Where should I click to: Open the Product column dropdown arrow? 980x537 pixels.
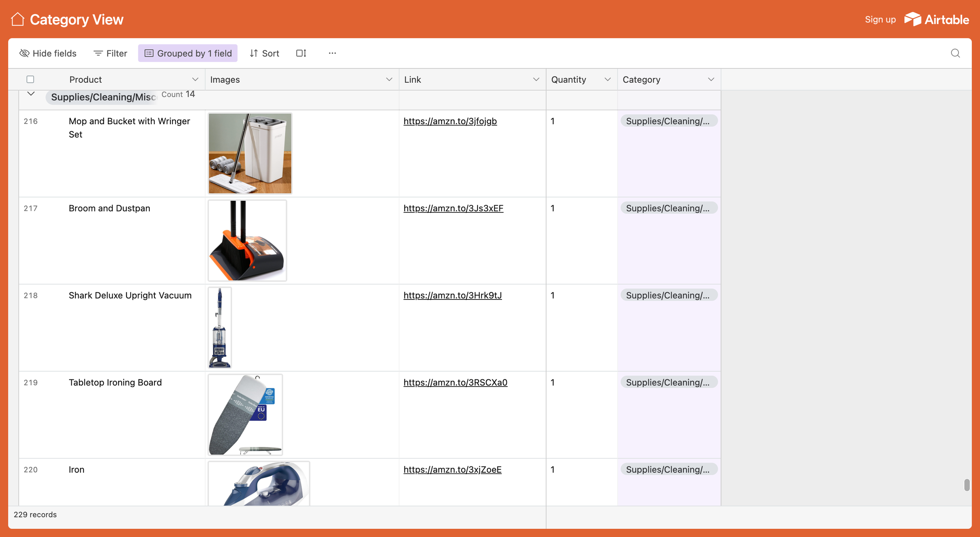pos(195,80)
